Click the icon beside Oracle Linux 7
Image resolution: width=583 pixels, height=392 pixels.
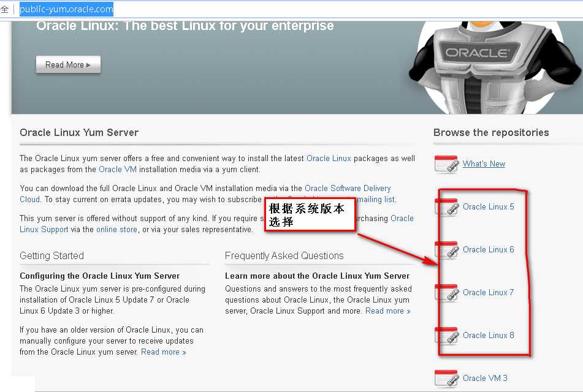[446, 293]
